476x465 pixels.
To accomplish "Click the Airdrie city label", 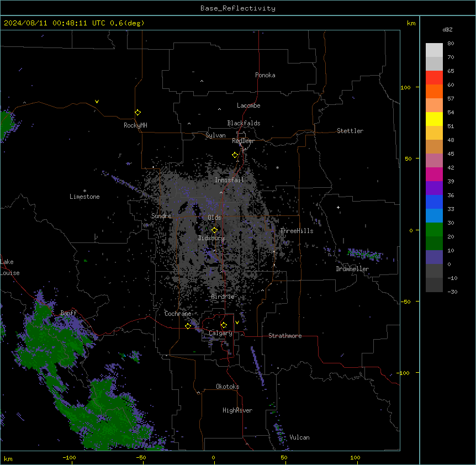I will pos(223,297).
